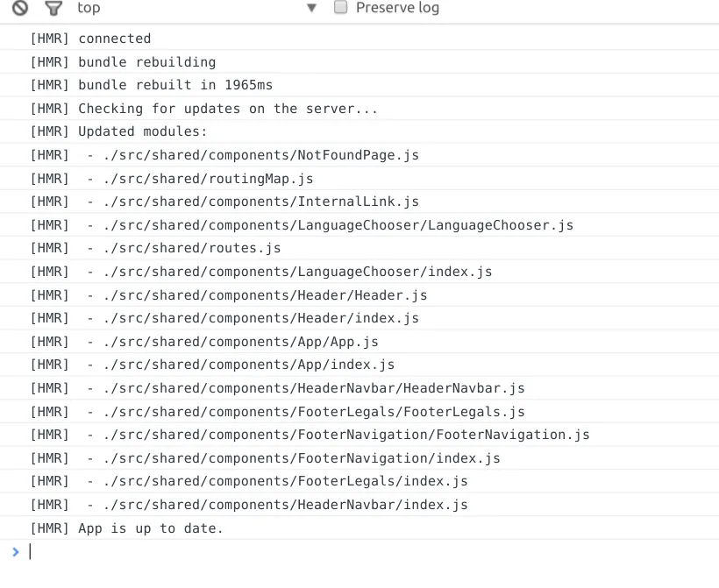Image resolution: width=719 pixels, height=588 pixels.
Task: Toggle the console filter funnel icon
Action: (x=53, y=8)
